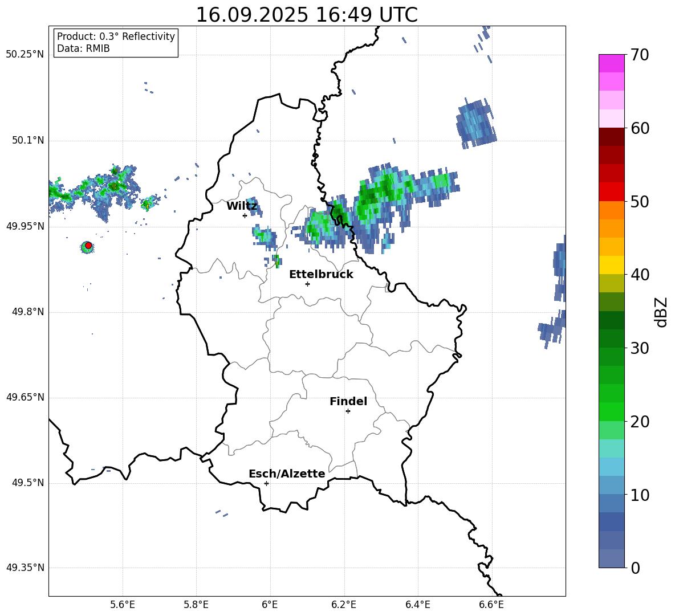Image resolution: width=675 pixels, height=616 pixels.
Task: Click the 49.5°N latitude label
Action: click(28, 483)
